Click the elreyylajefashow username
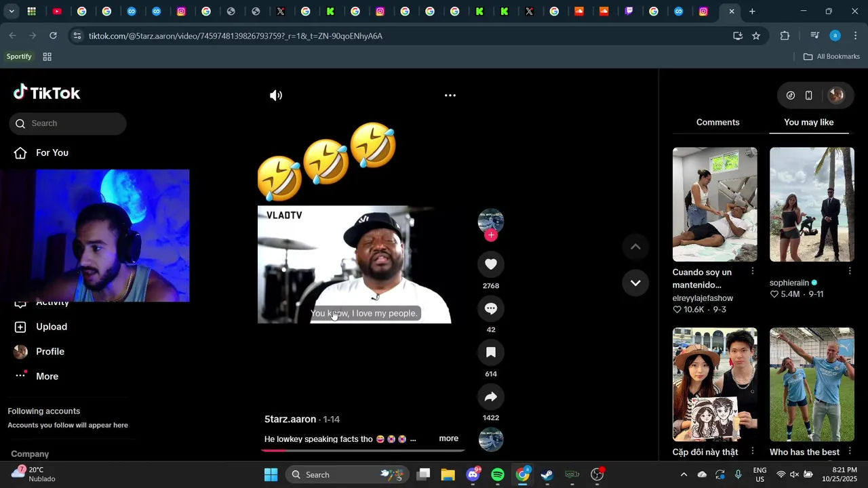This screenshot has width=868, height=488. click(703, 298)
